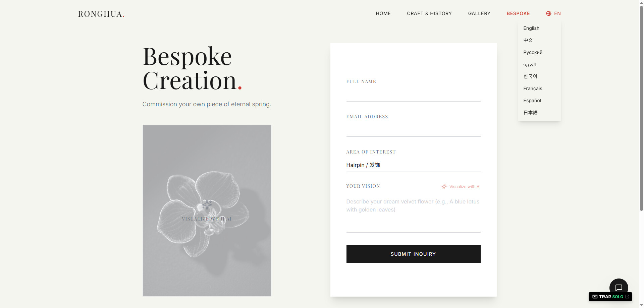Click the globe language icon

(549, 13)
